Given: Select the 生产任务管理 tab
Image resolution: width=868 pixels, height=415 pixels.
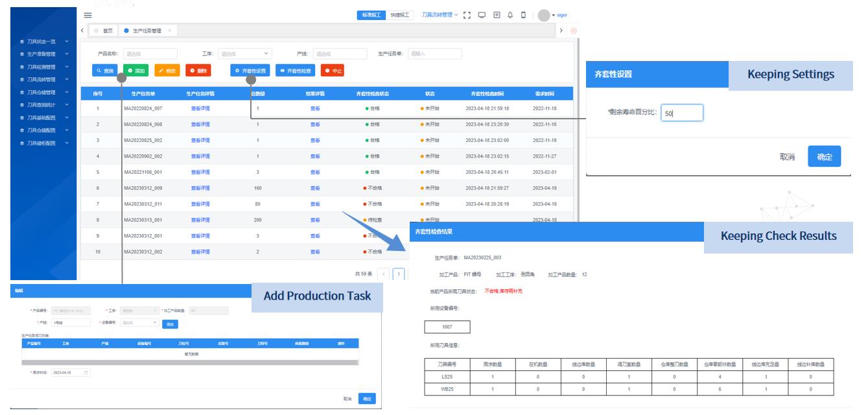Looking at the screenshot, I should [146, 30].
